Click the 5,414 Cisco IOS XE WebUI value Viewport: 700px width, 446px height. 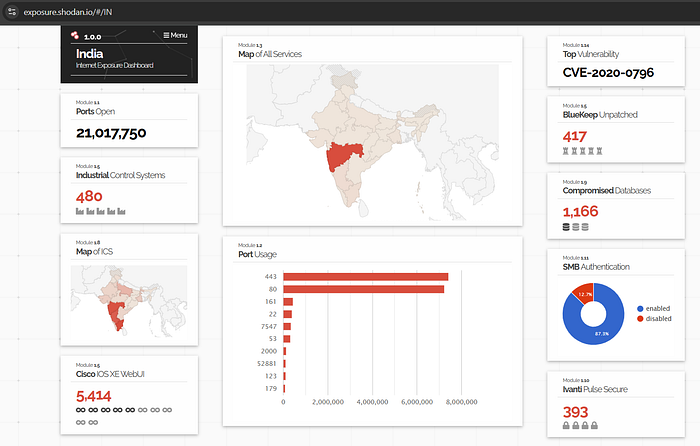[93, 396]
